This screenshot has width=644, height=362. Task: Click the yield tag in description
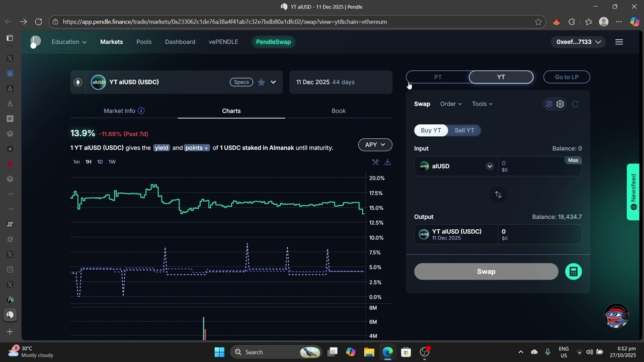click(x=162, y=148)
